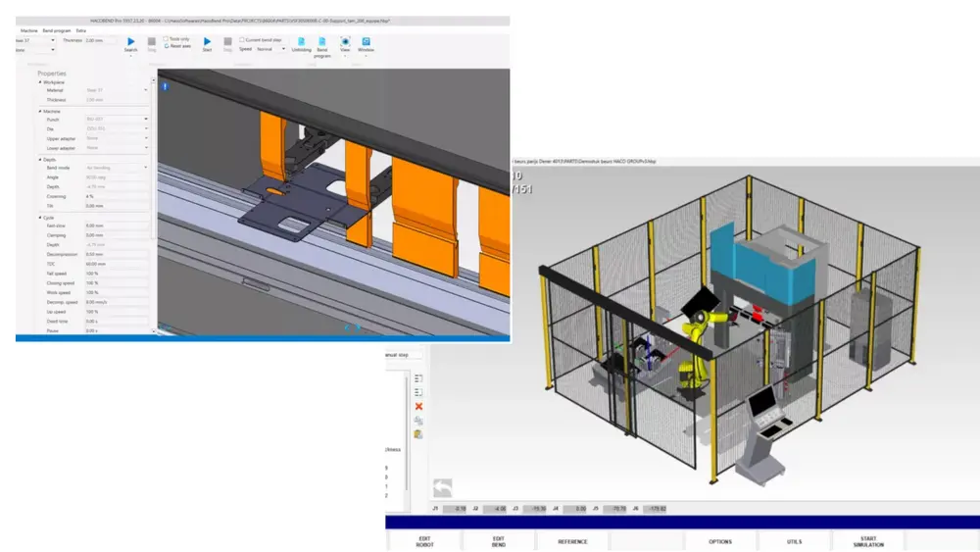
Task: Click the J4 joint value field
Action: pyautogui.click(x=575, y=509)
